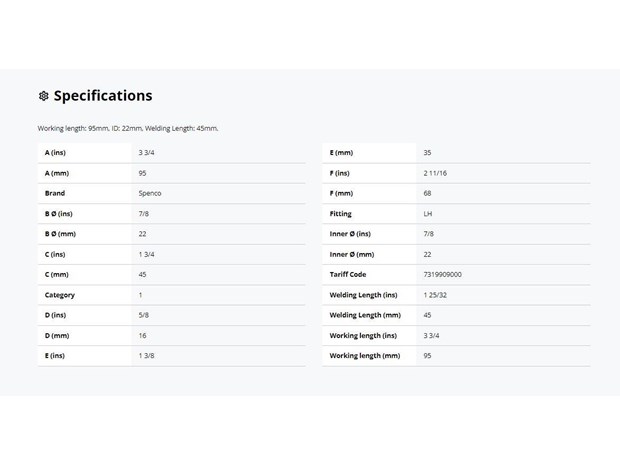620x465 pixels.
Task: Click the Working length (ins) value
Action: click(431, 336)
